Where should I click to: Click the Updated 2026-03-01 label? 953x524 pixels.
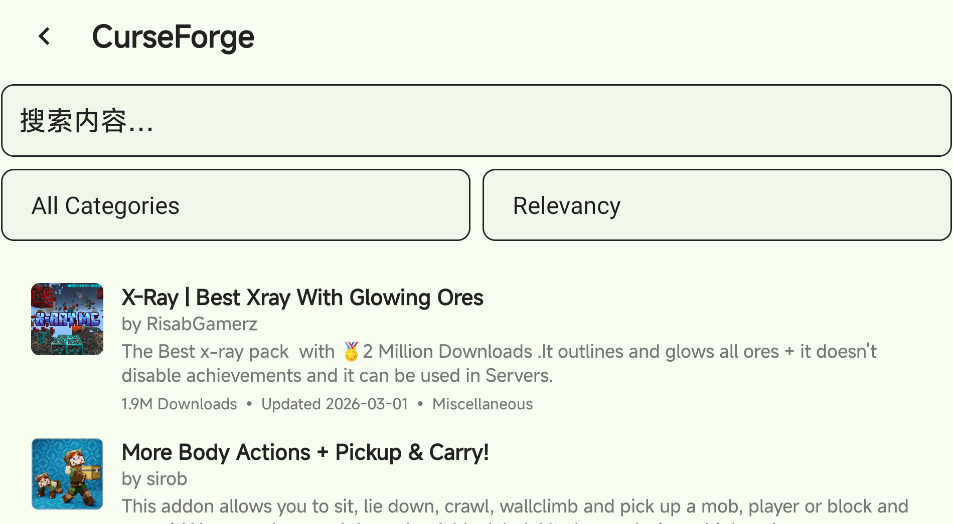[334, 404]
